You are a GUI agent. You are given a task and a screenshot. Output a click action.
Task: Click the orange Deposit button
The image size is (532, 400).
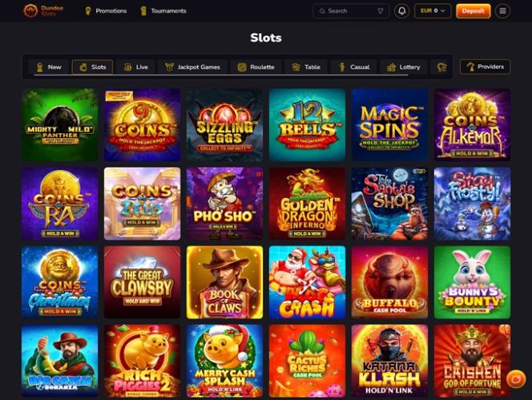coord(473,11)
